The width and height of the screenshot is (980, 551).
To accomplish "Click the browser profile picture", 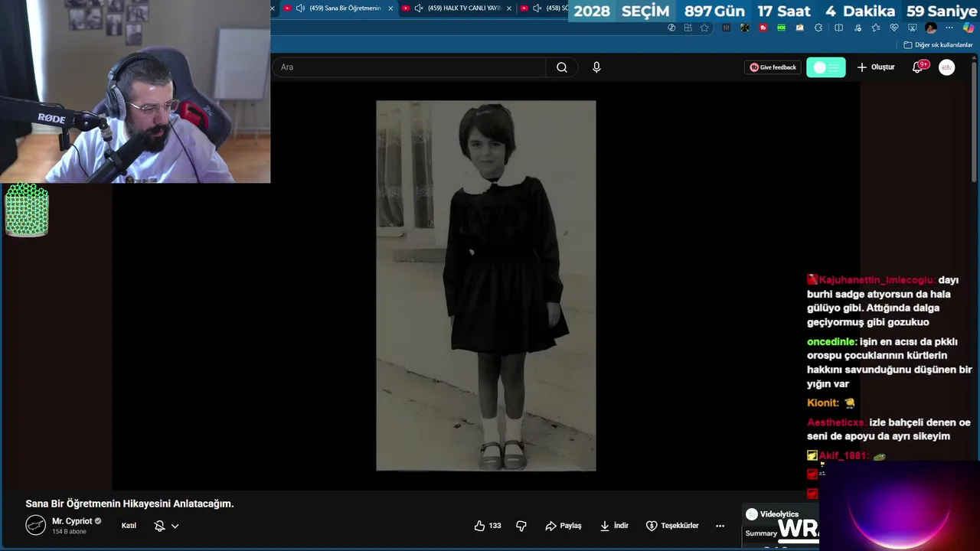I will 931,28.
